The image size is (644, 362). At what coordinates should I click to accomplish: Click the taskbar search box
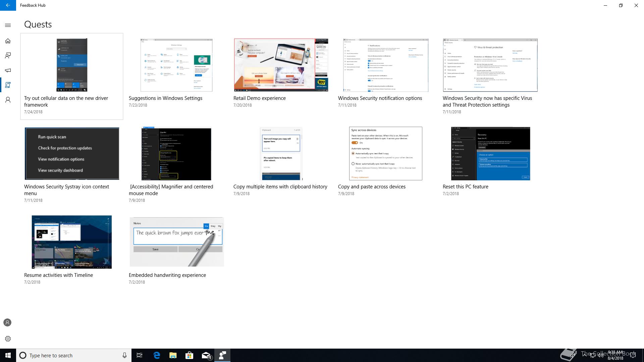[74, 355]
